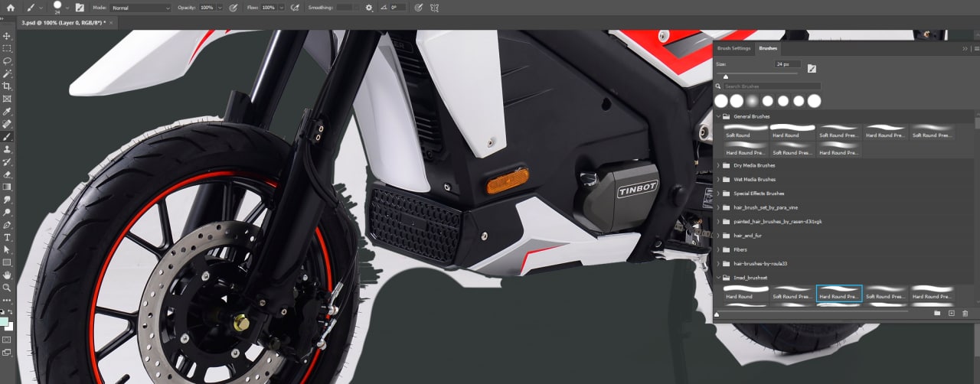Change the screen mode
The width and height of the screenshot is (980, 384).
pos(7,352)
